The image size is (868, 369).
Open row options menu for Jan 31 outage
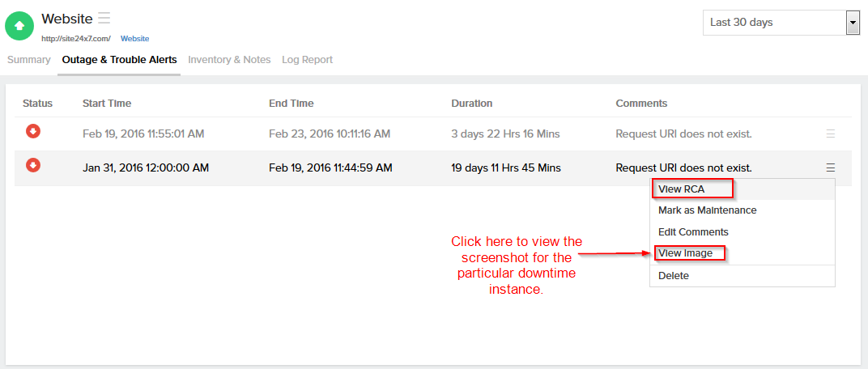[830, 168]
